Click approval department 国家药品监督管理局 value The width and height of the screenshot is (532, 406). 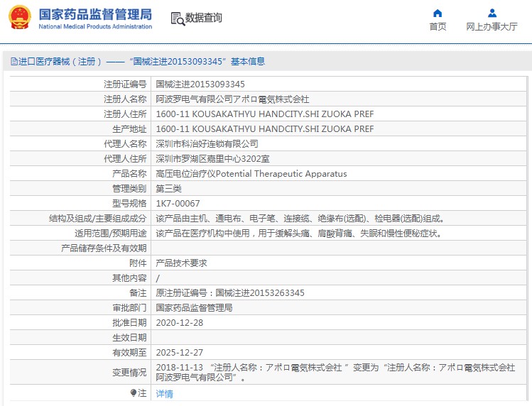coord(194,308)
